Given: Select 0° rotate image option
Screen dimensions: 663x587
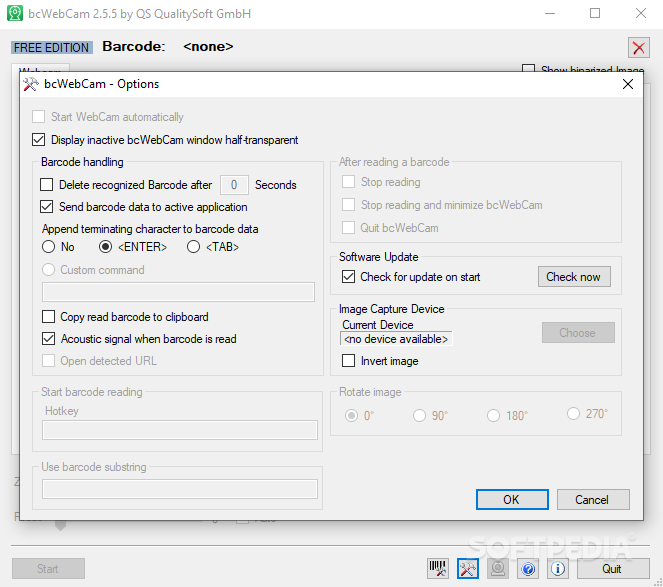Looking at the screenshot, I should point(351,416).
